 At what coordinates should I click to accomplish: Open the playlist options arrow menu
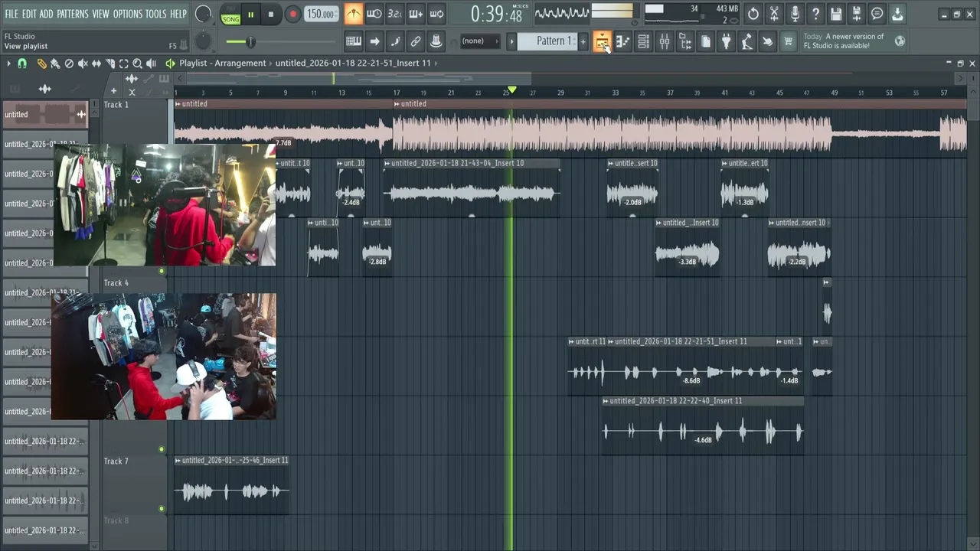[8, 64]
